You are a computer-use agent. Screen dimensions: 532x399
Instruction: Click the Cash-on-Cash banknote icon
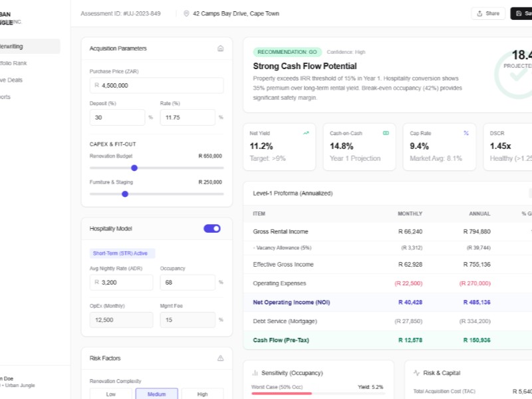point(386,133)
